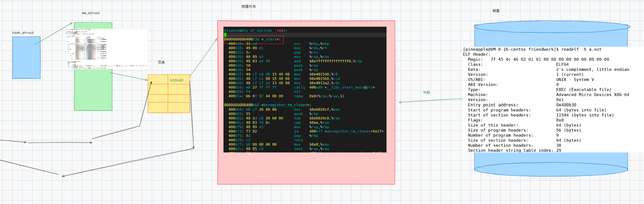The width and height of the screenshot is (644, 204).
Task: Click the "Number of program headers: 9" line
Action: click(x=513, y=135)
